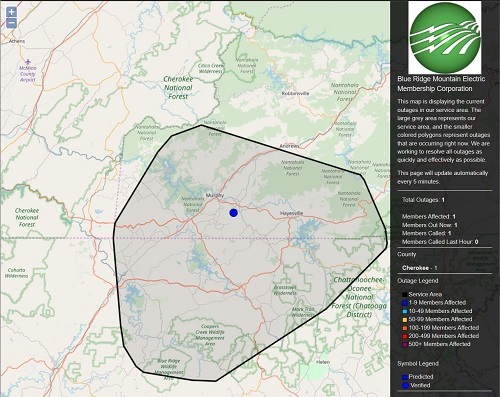Click the 50-99 Members Affected yellow swatch
The image size is (500, 397).
tap(404, 319)
